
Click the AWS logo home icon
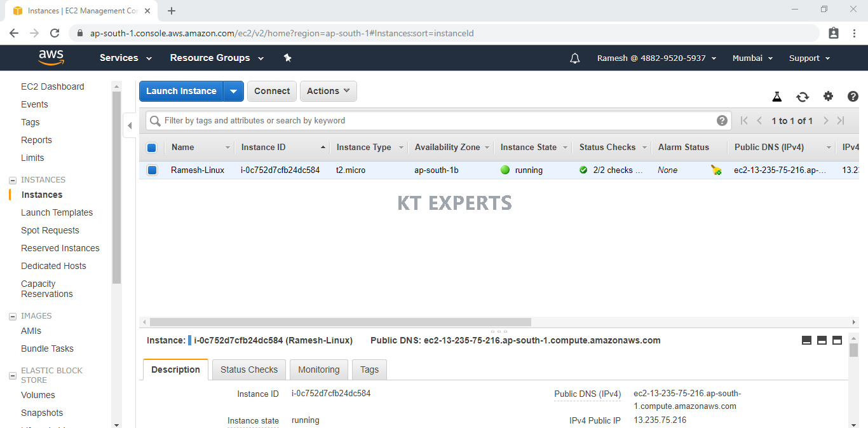tap(51, 57)
